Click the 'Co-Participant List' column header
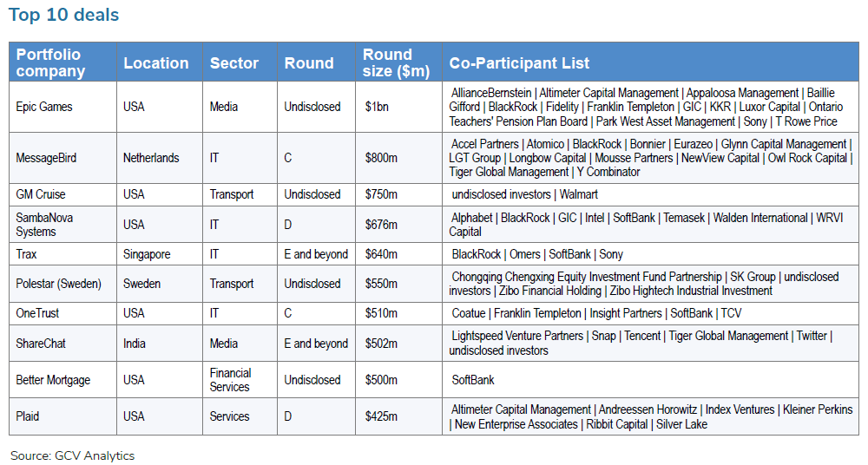 519,63
